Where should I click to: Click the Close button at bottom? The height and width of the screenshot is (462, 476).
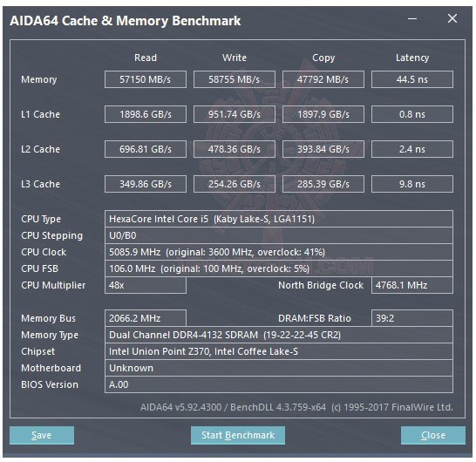click(x=433, y=435)
